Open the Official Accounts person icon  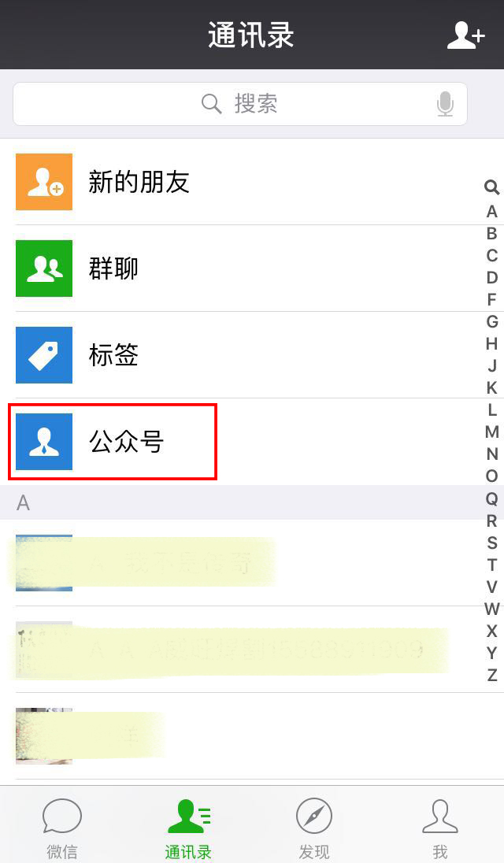click(44, 442)
